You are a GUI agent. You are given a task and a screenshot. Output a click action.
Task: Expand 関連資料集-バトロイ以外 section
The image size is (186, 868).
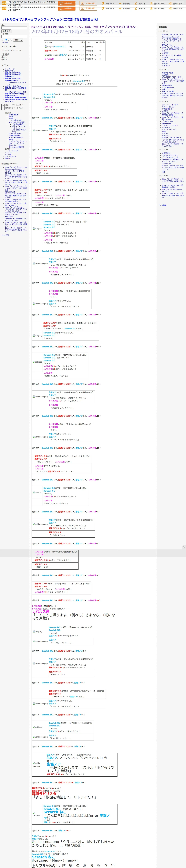pyautogui.click(x=3, y=108)
